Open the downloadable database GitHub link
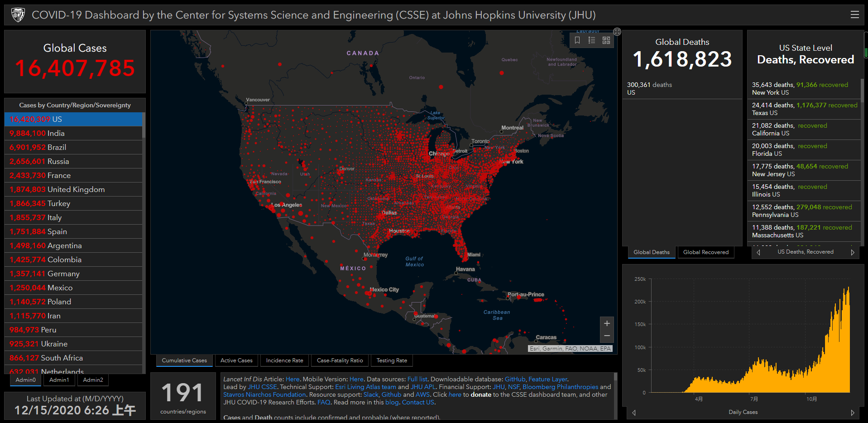Image resolution: width=868 pixels, height=423 pixels. click(515, 379)
